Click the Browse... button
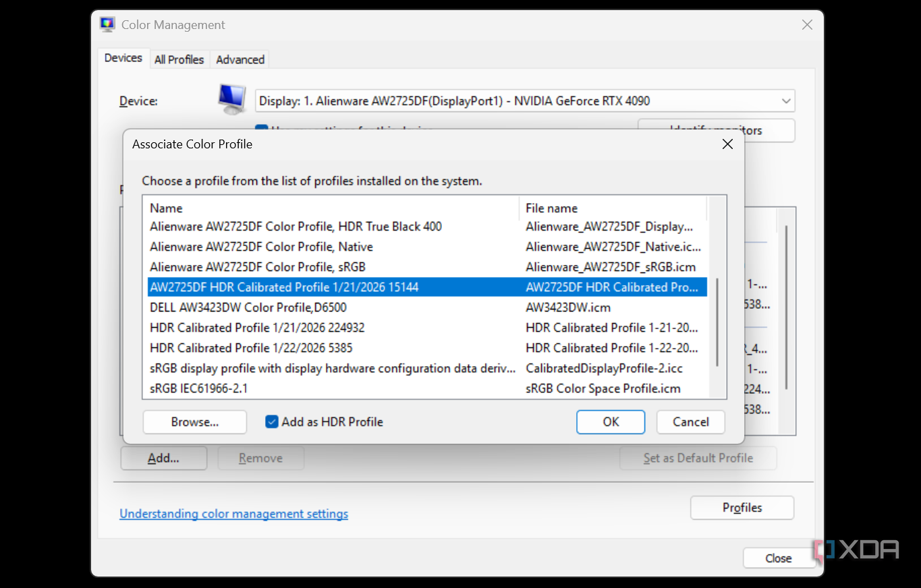The image size is (921, 588). [195, 422]
